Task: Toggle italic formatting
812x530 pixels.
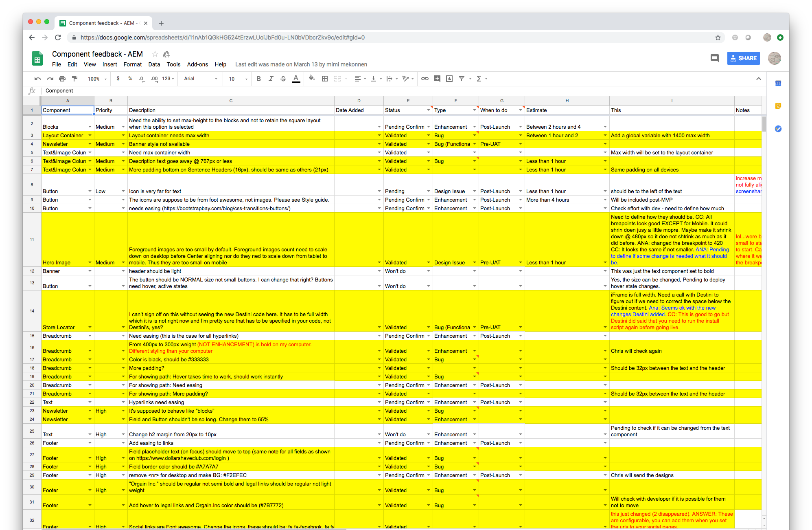Action: (x=271, y=79)
